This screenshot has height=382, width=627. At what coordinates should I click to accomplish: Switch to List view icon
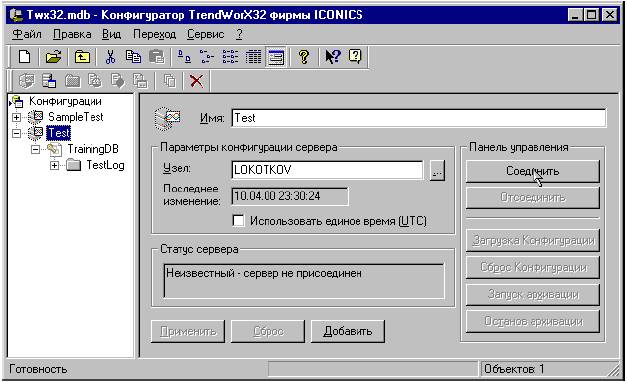click(230, 56)
